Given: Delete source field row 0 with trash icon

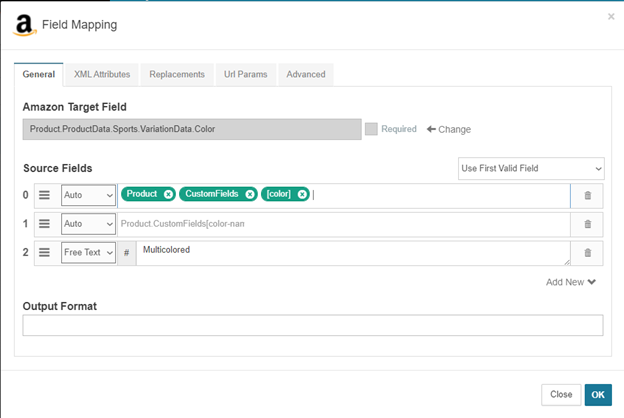Looking at the screenshot, I should (587, 195).
